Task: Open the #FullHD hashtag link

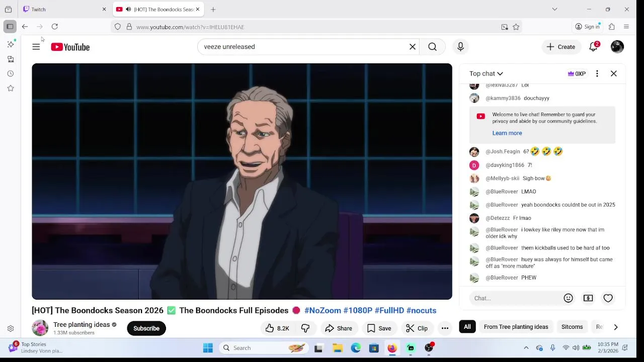Action: 389,311
